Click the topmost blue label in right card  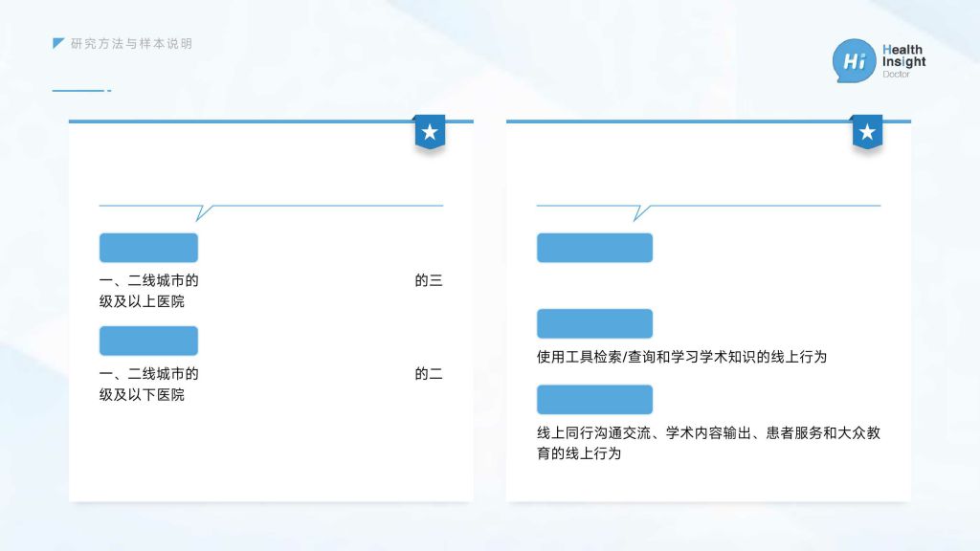tap(594, 248)
